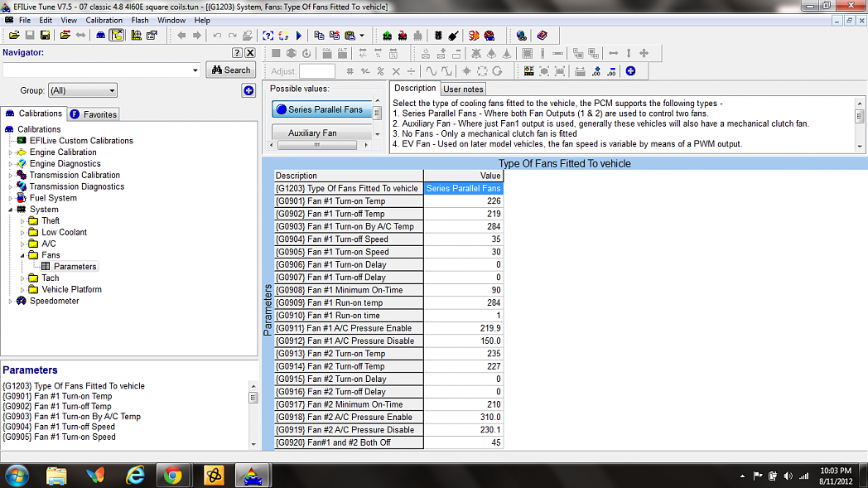This screenshot has height=488, width=868.
Task: Open the Calibration menu
Action: [x=104, y=20]
